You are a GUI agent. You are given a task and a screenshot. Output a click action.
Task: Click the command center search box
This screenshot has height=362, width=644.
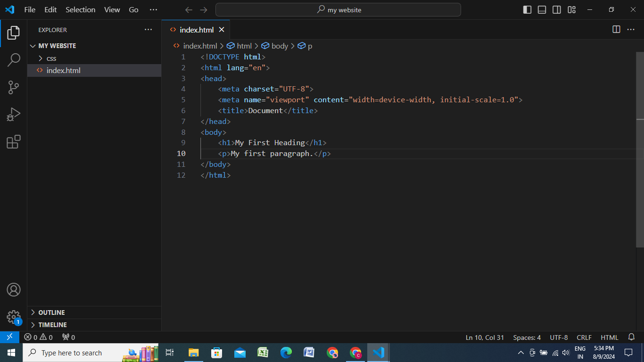point(338,9)
